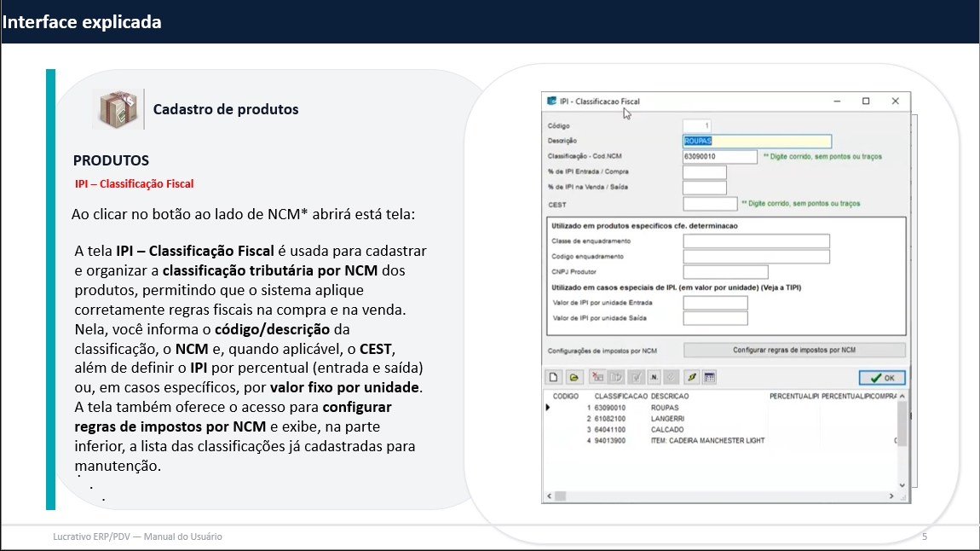Click the Descrição field containing ROUPAS
Screen dimensions: 980x551
pyautogui.click(x=757, y=142)
